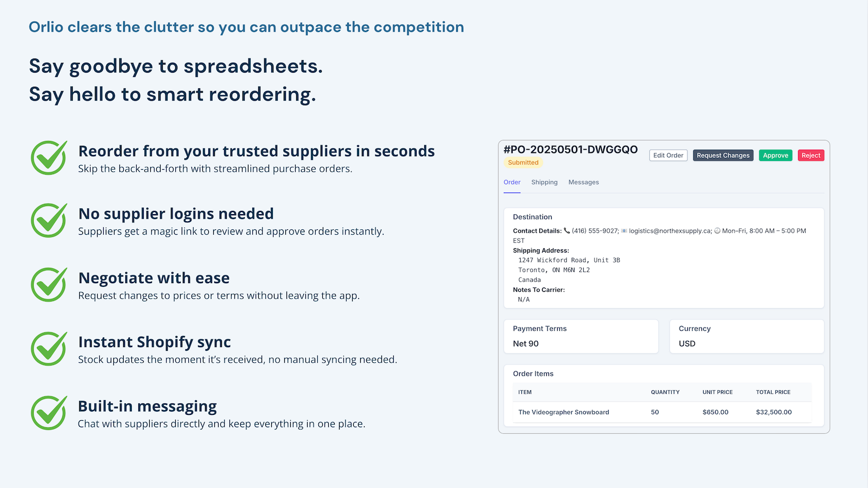The image size is (868, 488).
Task: Click the email envelope icon before logistics address
Action: coord(624,230)
